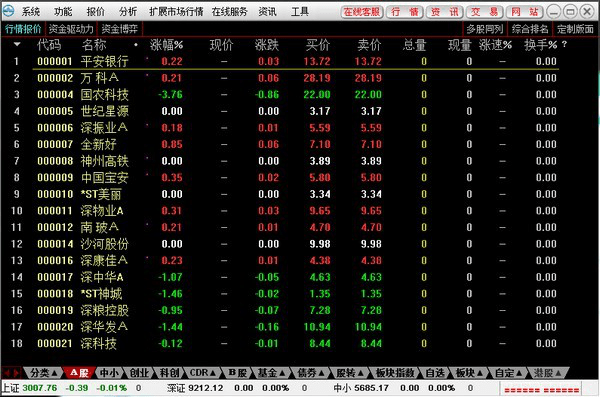
Task: Switch to the 资金驱动力 tab
Action: coord(71,29)
